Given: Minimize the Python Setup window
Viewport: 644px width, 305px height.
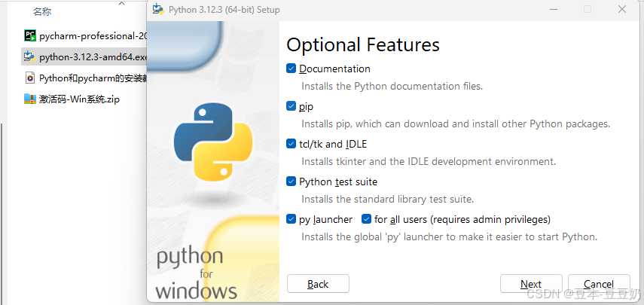Looking at the screenshot, I should tap(553, 9).
